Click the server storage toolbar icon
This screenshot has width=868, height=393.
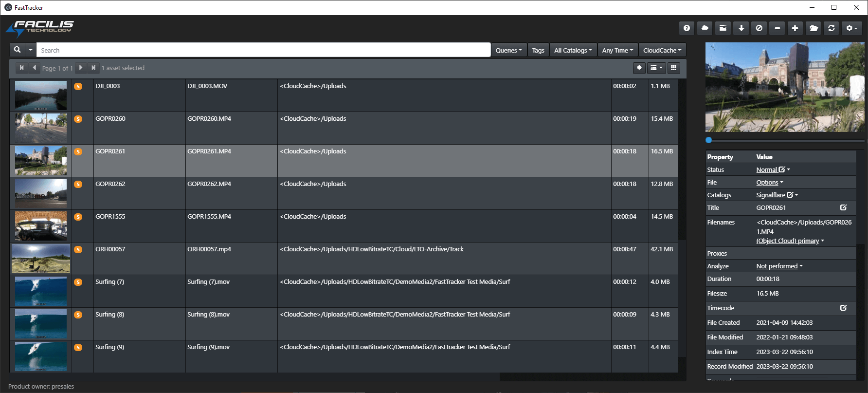point(723,28)
